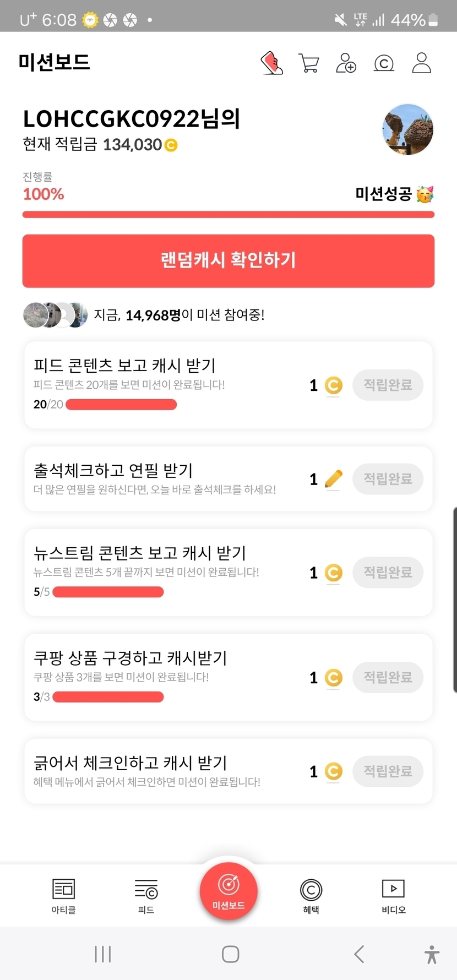Open the shopping cart
Image resolution: width=457 pixels, height=980 pixels.
click(308, 63)
